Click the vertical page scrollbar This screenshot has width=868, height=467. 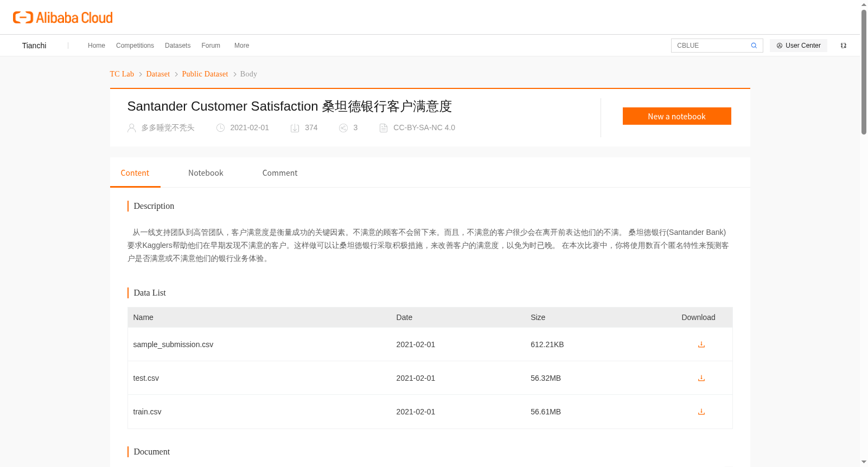[x=864, y=72]
